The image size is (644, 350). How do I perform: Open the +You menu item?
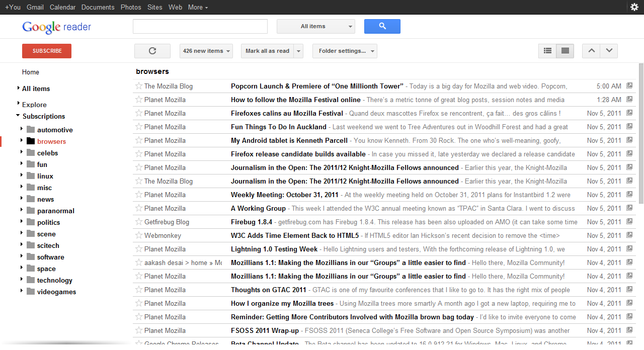coord(13,7)
